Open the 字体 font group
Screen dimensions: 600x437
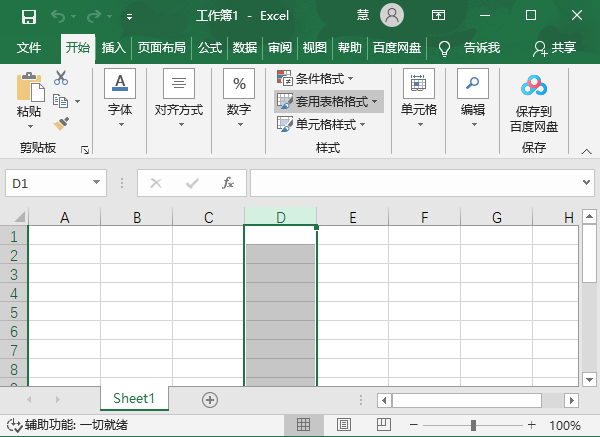[120, 100]
